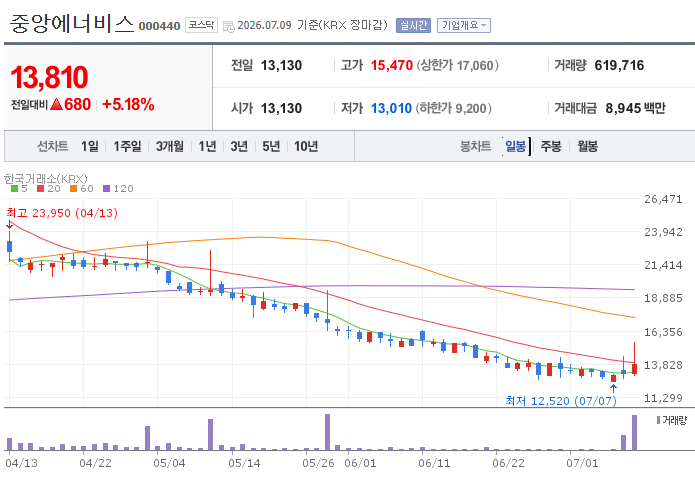Click the purple 120-day moving average swatch
Screen dimensions: 695x481
[x=106, y=189]
